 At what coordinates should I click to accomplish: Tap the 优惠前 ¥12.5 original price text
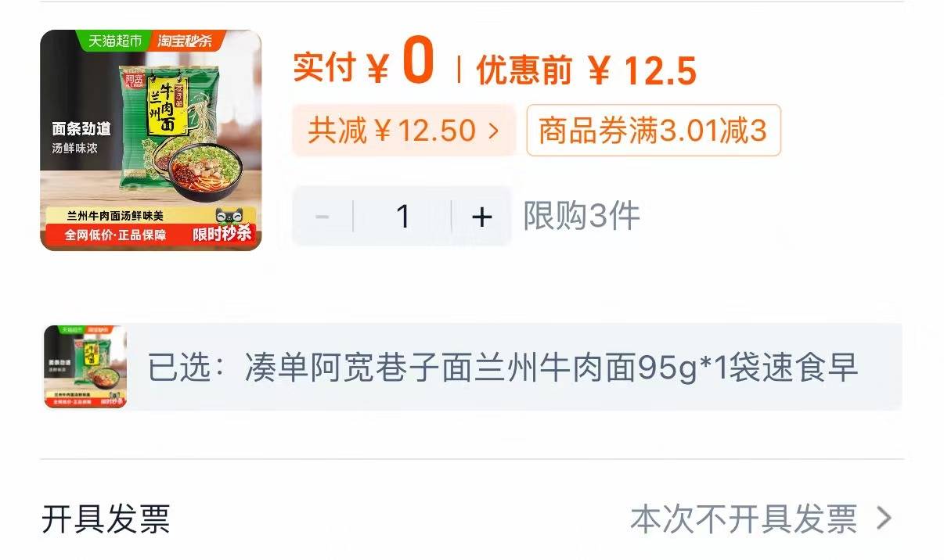pos(586,71)
